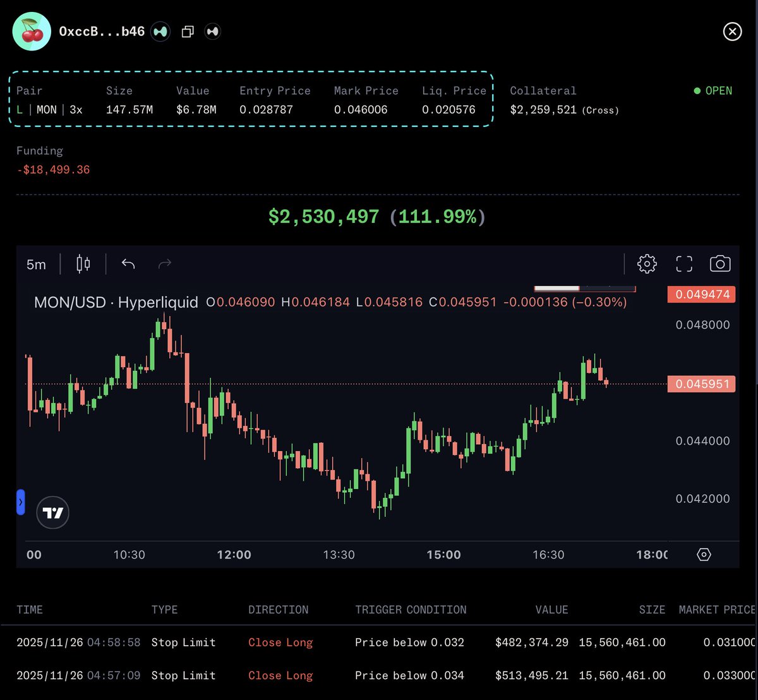Click Close Long in the 0.034 order row
The image size is (758, 700).
tap(280, 675)
